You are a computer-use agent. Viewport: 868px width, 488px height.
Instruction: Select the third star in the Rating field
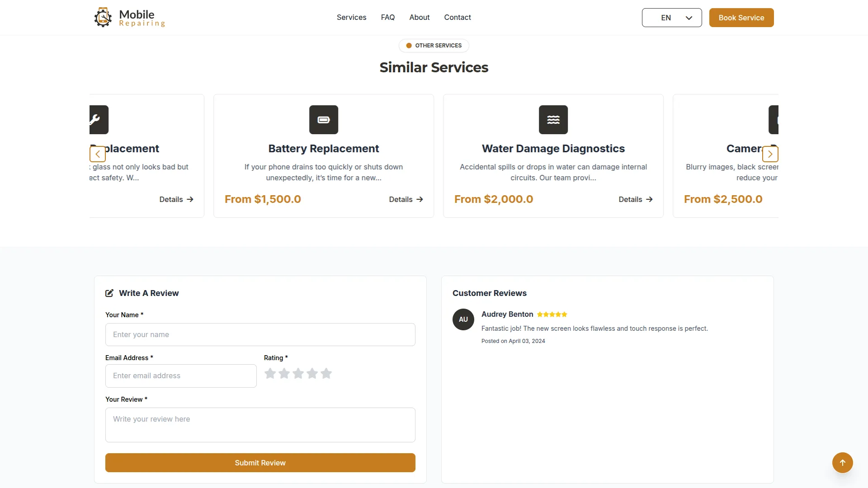(x=298, y=373)
